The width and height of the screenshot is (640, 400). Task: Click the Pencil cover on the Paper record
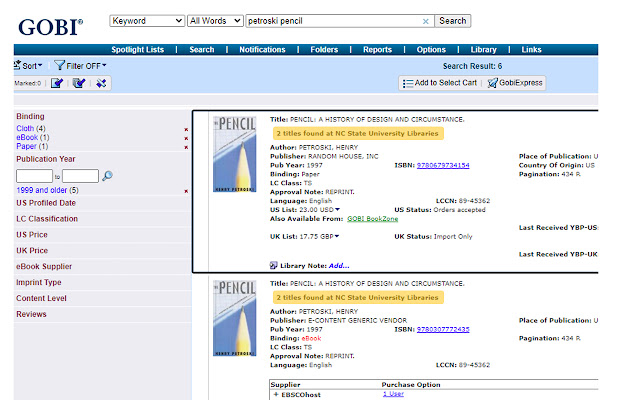235,154
